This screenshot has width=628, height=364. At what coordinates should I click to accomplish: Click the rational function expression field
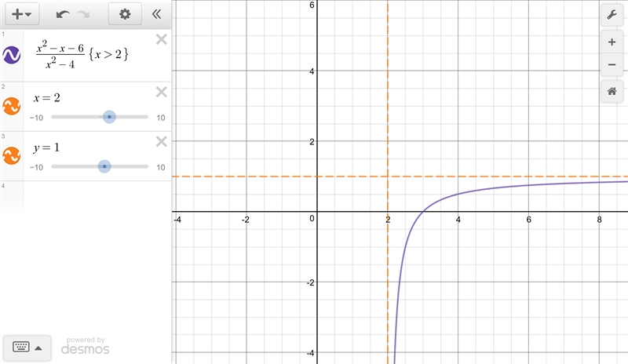tap(82, 56)
